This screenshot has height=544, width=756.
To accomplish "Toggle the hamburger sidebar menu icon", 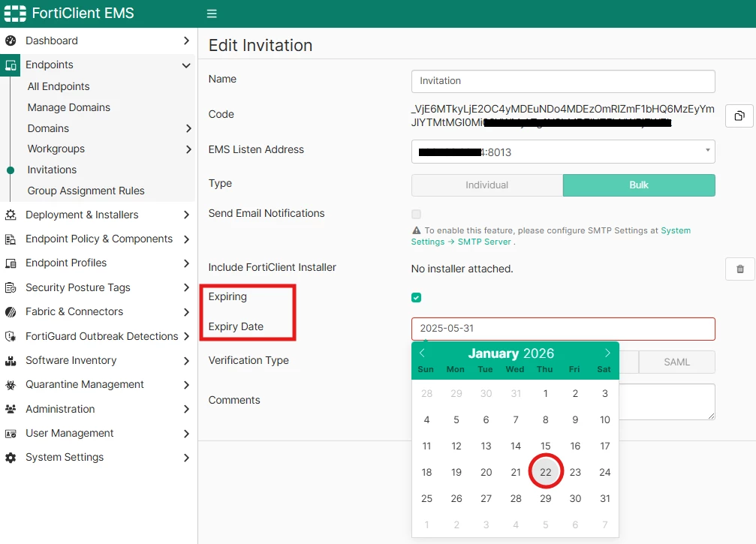I will [212, 14].
